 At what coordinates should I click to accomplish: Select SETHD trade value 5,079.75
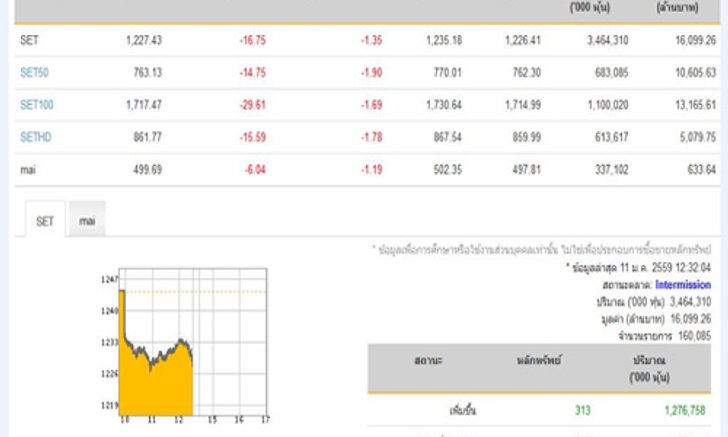pos(698,137)
